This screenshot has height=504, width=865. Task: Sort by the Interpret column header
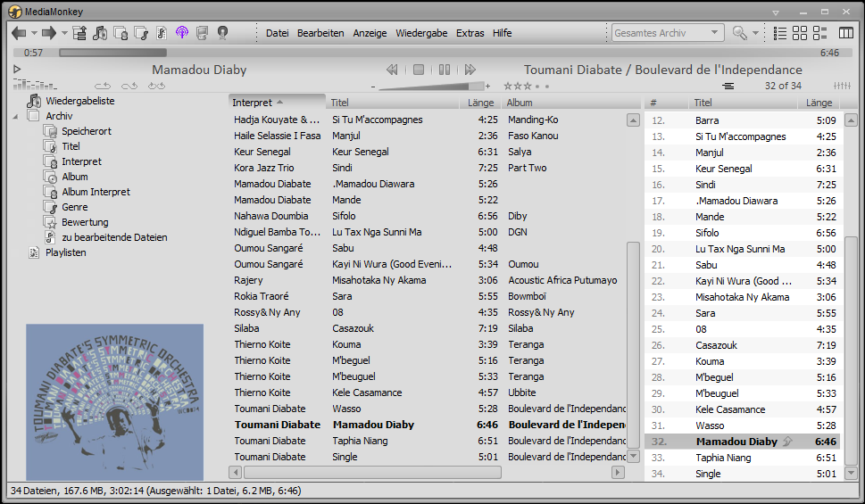coord(277,103)
